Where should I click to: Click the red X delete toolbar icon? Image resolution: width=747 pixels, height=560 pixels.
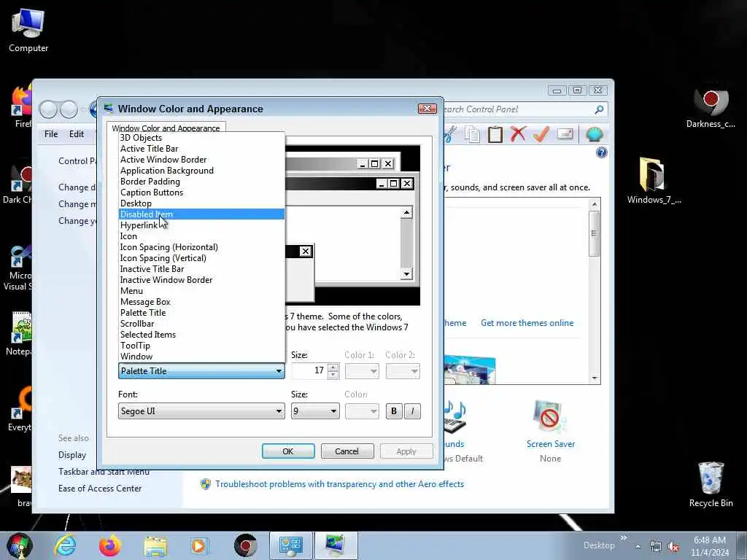click(517, 134)
